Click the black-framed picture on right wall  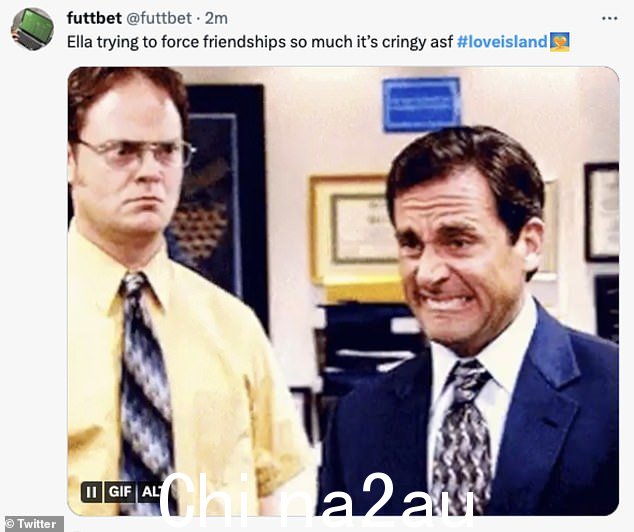[602, 212]
